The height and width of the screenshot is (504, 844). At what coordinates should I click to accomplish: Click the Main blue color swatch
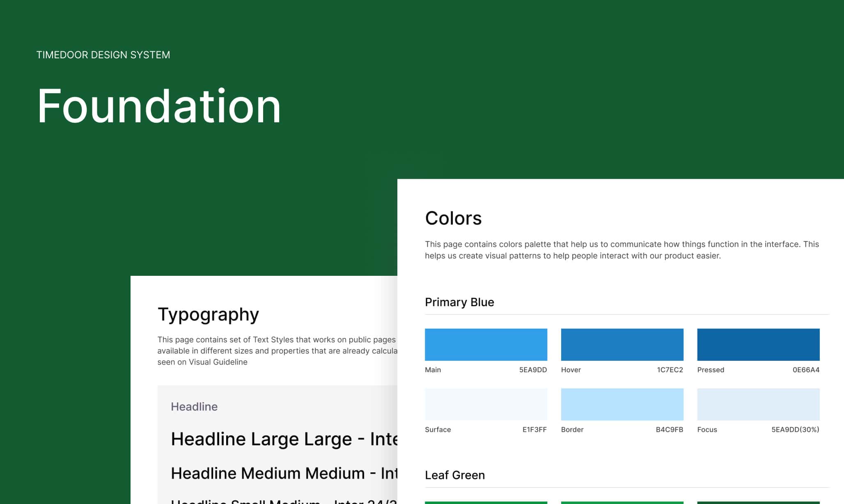[486, 344]
